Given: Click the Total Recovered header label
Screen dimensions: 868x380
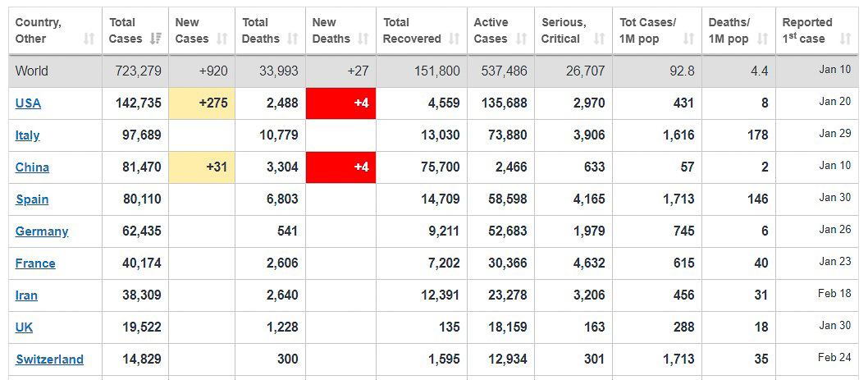Looking at the screenshot, I should pos(412,30).
